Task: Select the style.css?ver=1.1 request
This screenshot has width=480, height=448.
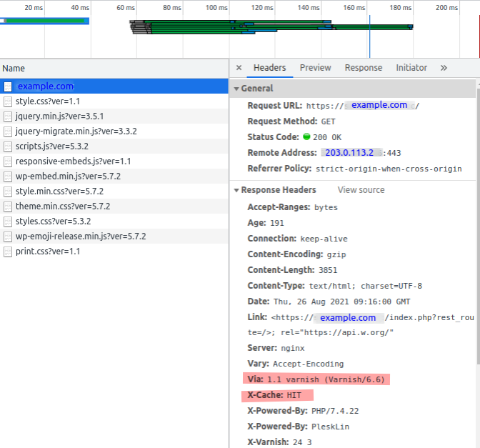Action: tap(114, 101)
